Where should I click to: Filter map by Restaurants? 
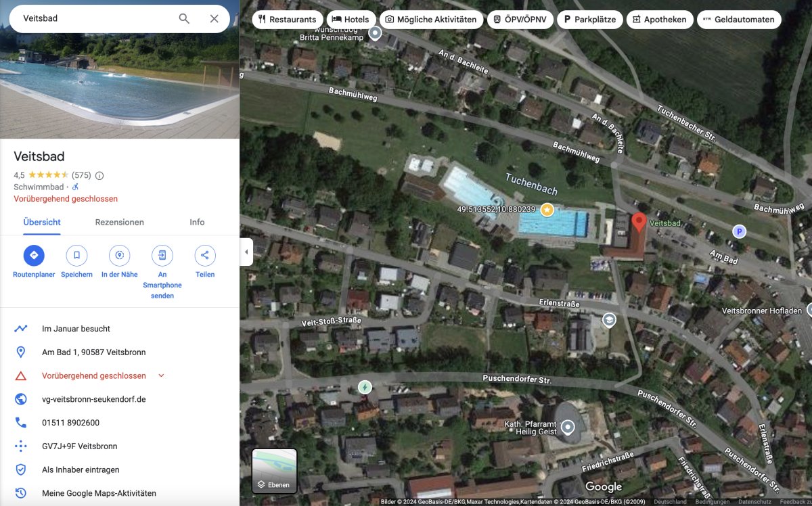click(x=287, y=20)
